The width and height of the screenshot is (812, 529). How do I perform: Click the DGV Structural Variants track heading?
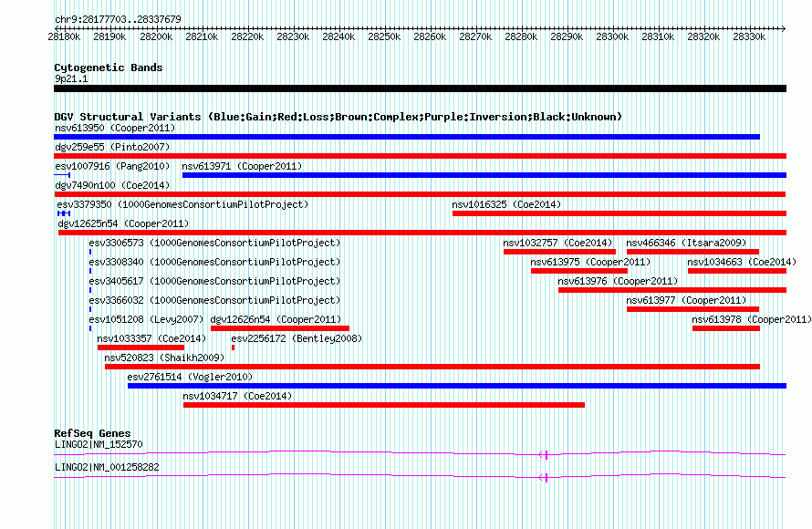[x=338, y=117]
